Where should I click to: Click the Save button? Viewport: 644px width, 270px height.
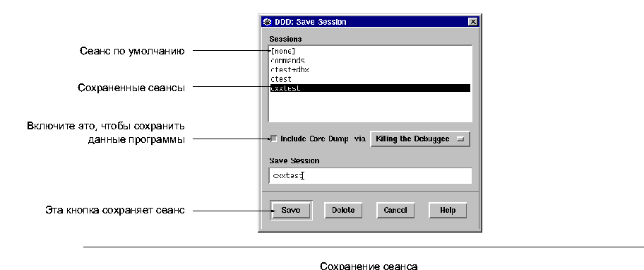[x=291, y=211]
